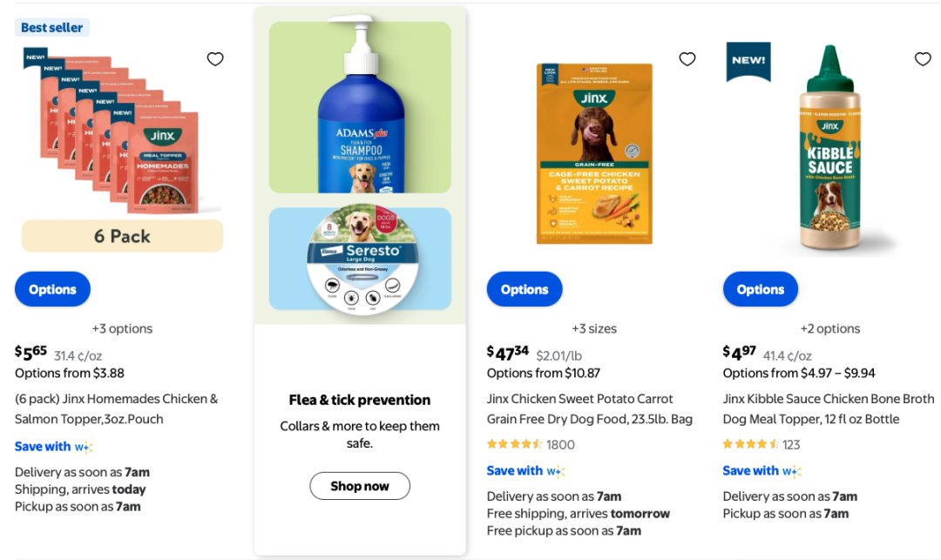Click the NEW! badge on Kibble Sauce
This screenshot has height=560, width=941.
point(748,60)
